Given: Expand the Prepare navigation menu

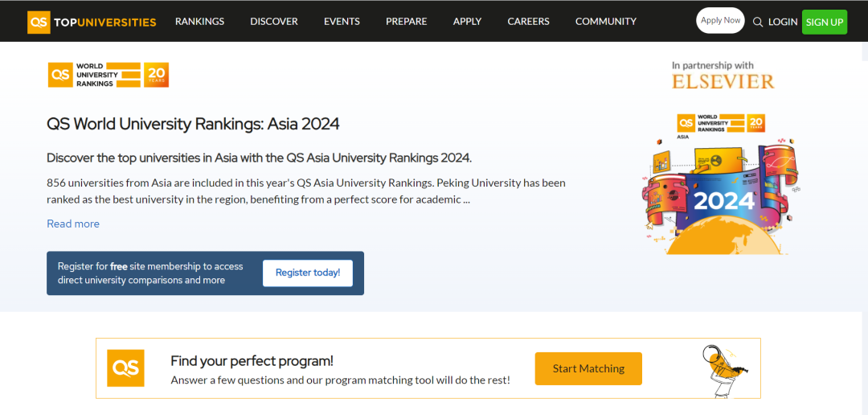Looking at the screenshot, I should pos(406,22).
